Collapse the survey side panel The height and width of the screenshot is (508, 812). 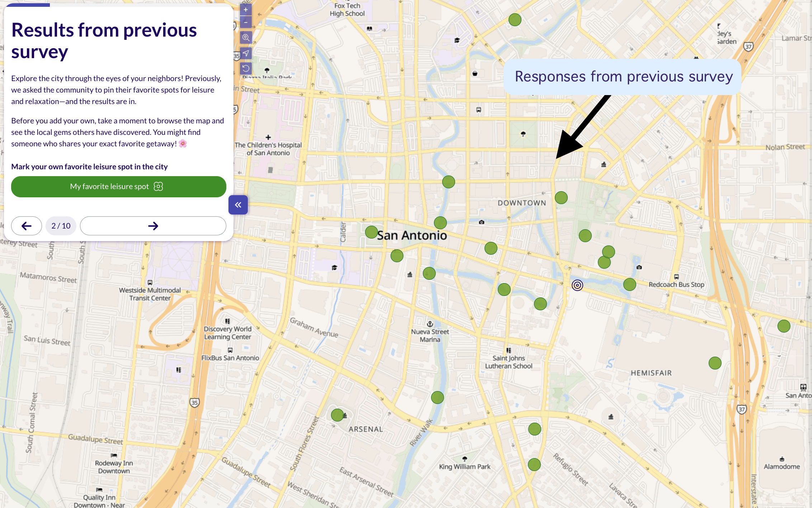tap(238, 205)
